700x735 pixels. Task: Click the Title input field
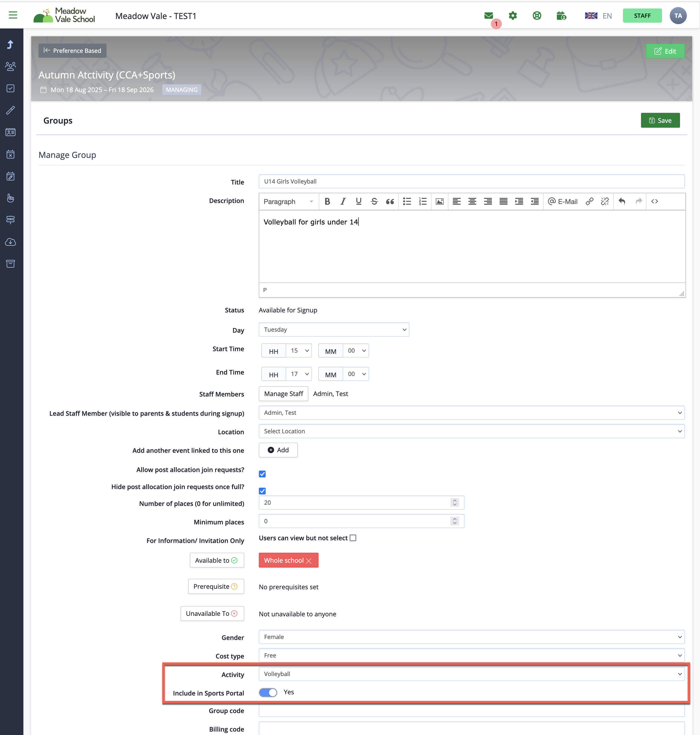pyautogui.click(x=472, y=181)
